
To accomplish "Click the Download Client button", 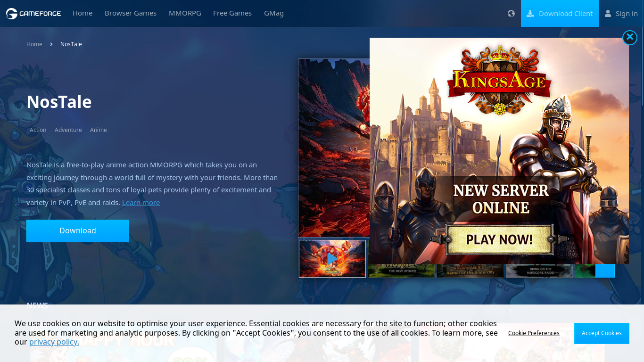I will pos(560,13).
